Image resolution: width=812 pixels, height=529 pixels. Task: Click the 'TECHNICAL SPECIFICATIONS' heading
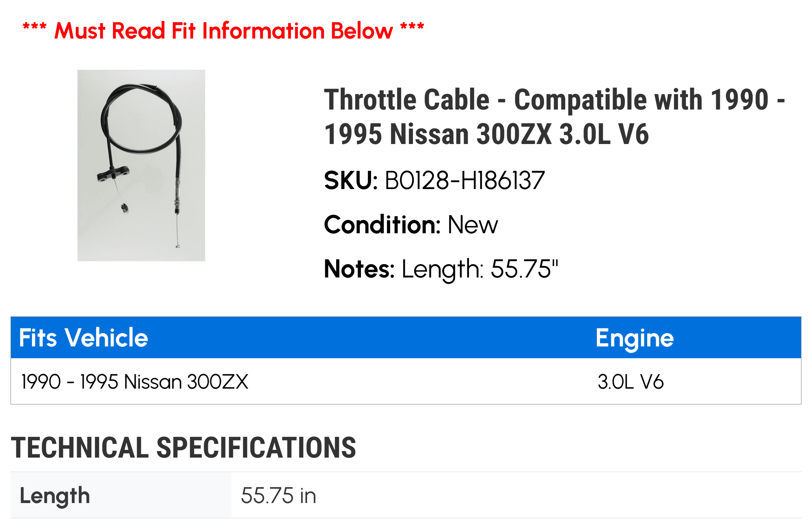(184, 448)
